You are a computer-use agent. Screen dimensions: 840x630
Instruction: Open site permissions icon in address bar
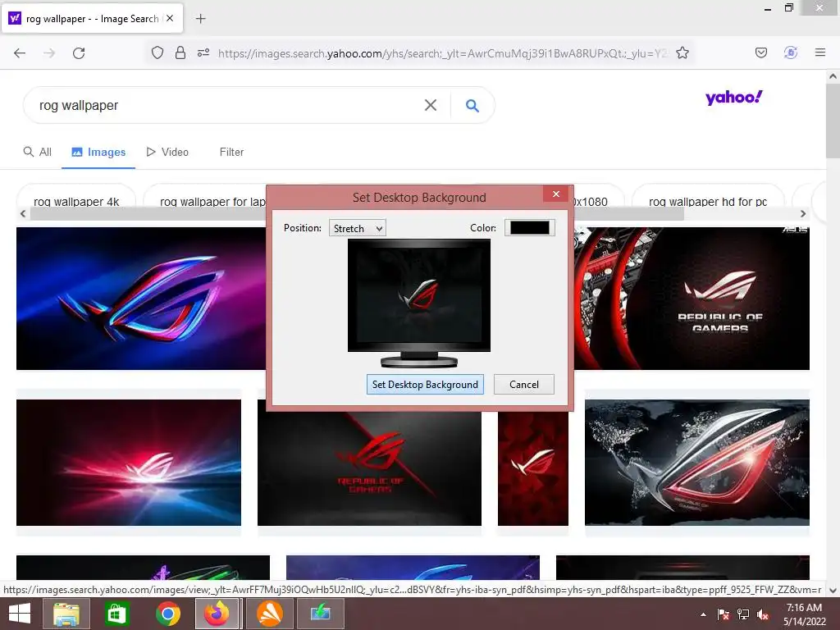tap(203, 52)
